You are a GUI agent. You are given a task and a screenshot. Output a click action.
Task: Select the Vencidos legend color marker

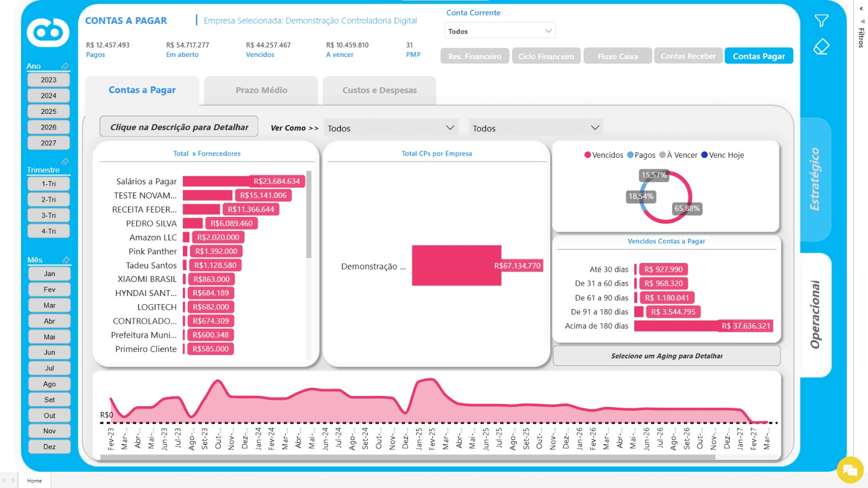click(x=588, y=155)
